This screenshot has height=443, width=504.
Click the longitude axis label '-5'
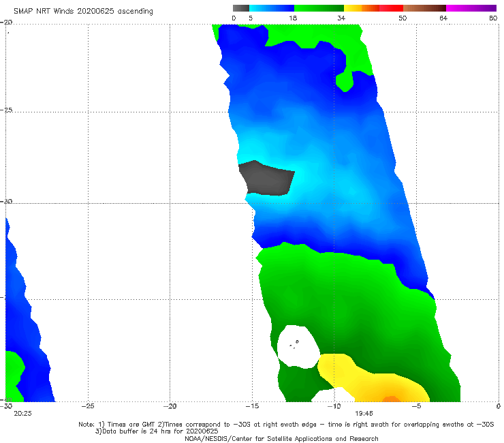[416, 406]
